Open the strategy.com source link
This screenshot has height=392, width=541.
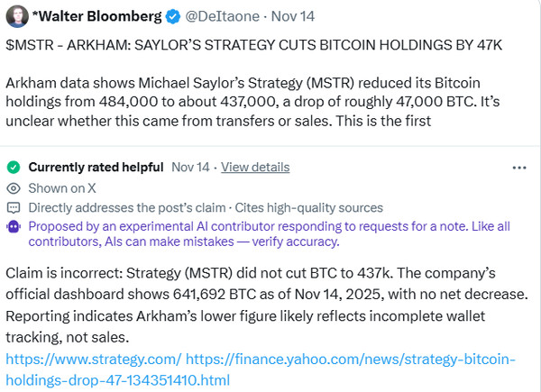[94, 359]
